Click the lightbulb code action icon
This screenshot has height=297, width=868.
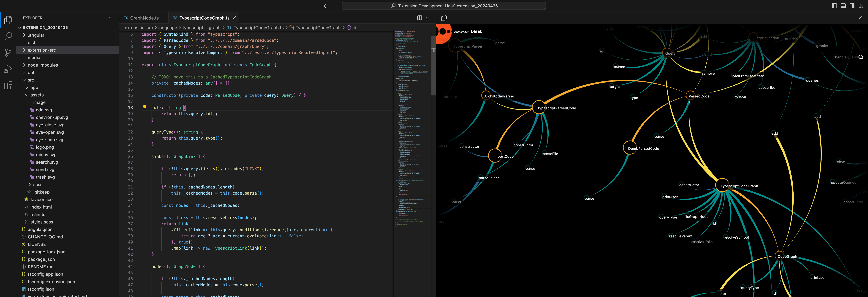pos(145,107)
